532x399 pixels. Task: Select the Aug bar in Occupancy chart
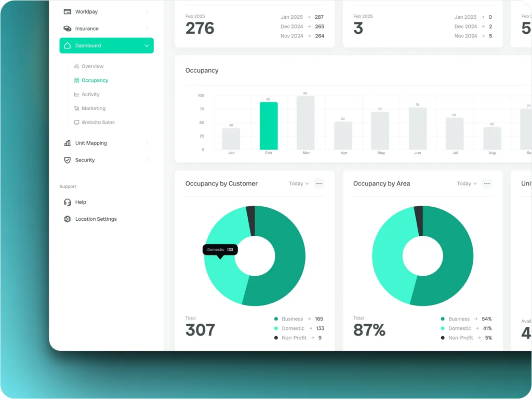[x=493, y=138]
